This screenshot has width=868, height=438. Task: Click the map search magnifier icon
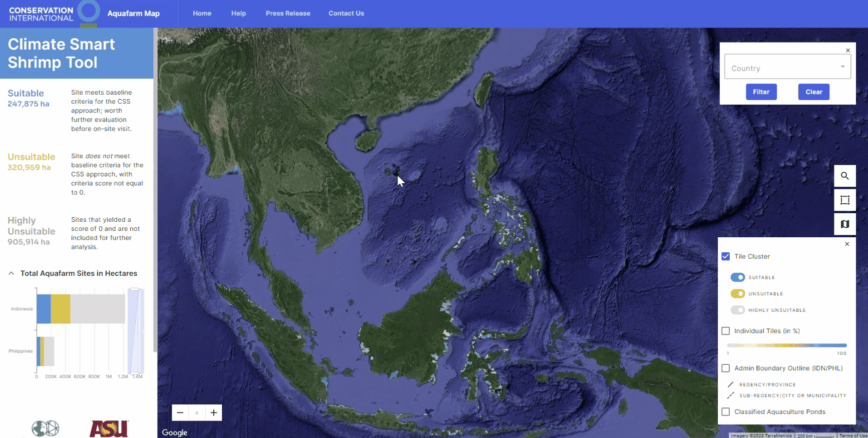pos(844,176)
